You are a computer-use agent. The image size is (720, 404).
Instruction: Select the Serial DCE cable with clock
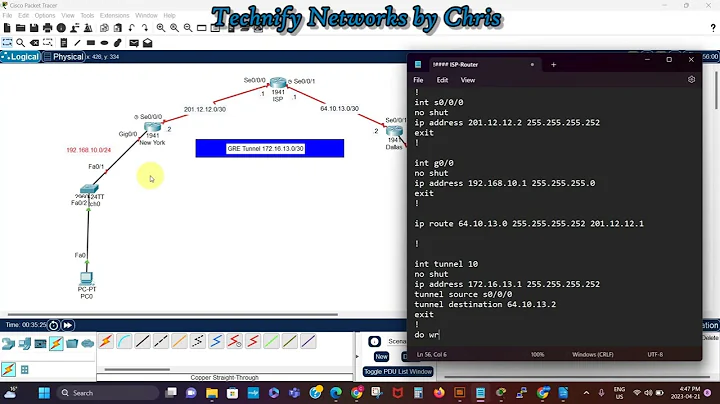pos(235,342)
